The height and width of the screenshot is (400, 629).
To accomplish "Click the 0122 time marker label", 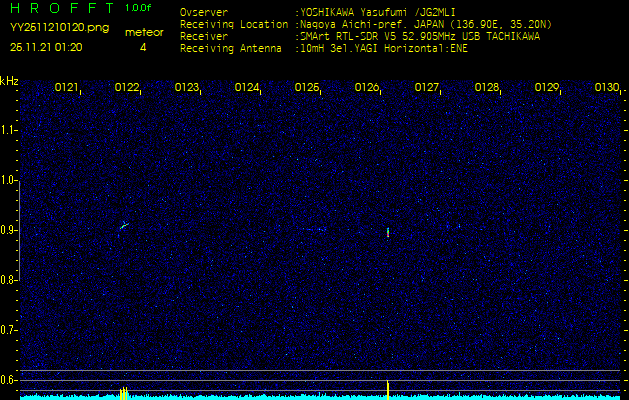I will [x=126, y=87].
